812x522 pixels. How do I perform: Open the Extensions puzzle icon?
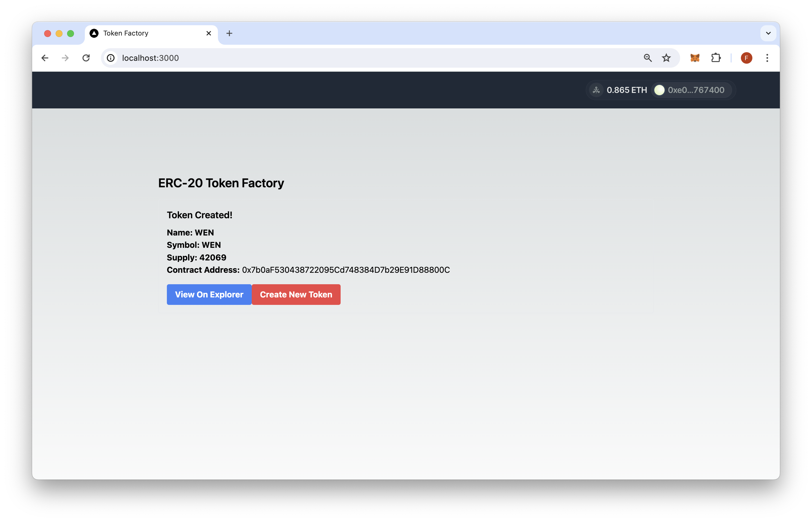pos(715,58)
